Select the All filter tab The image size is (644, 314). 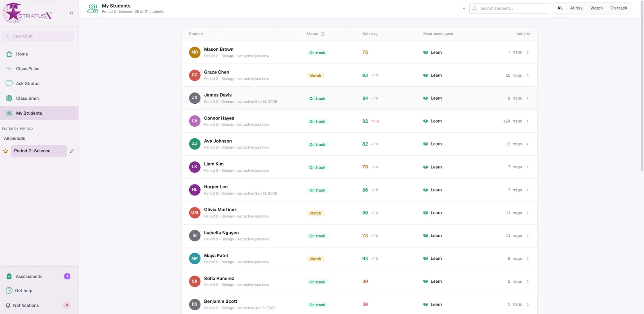click(560, 8)
